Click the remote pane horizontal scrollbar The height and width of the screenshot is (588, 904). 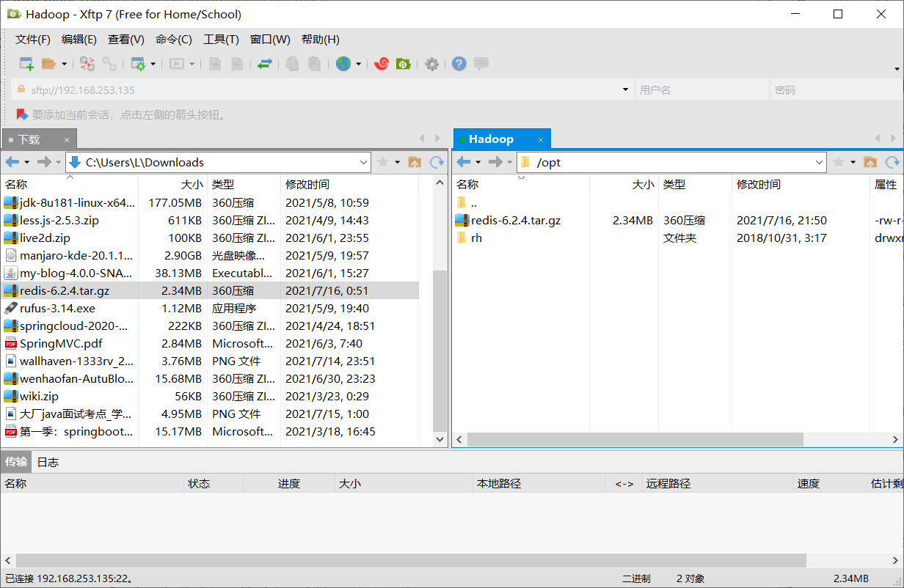pos(635,439)
